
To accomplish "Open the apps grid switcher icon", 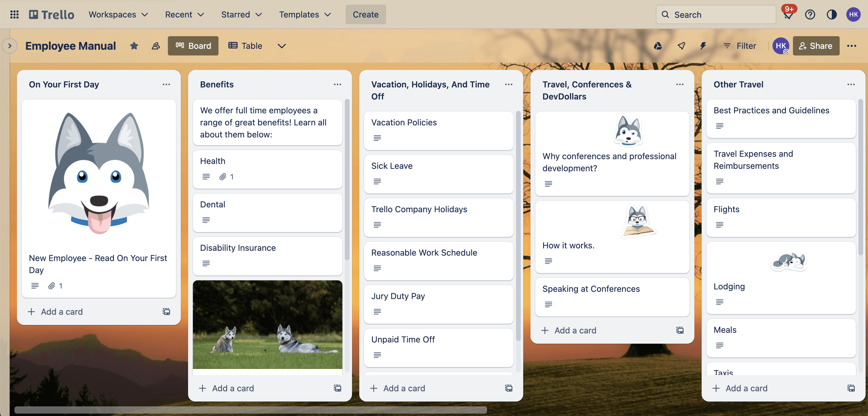I will click(x=14, y=14).
